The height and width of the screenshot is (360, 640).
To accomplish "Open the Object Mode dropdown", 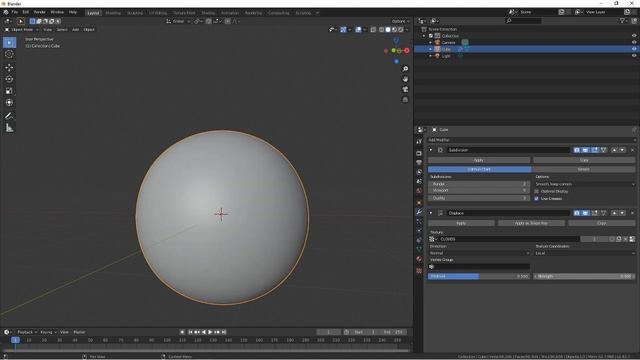I will point(21,29).
